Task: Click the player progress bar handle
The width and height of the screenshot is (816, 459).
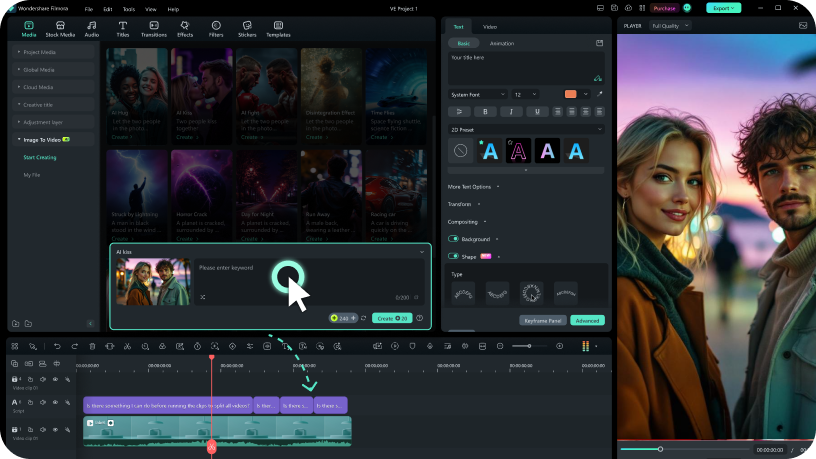Action: pos(660,449)
